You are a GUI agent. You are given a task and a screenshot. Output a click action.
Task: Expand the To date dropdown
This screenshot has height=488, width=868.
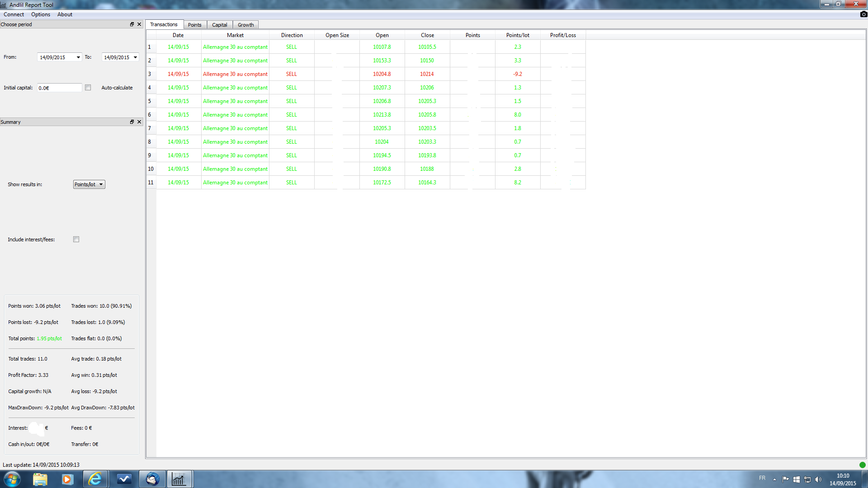[x=135, y=57]
